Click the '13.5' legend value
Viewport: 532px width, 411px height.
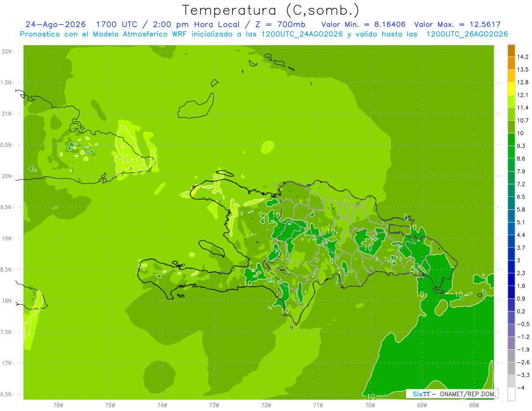523,70
